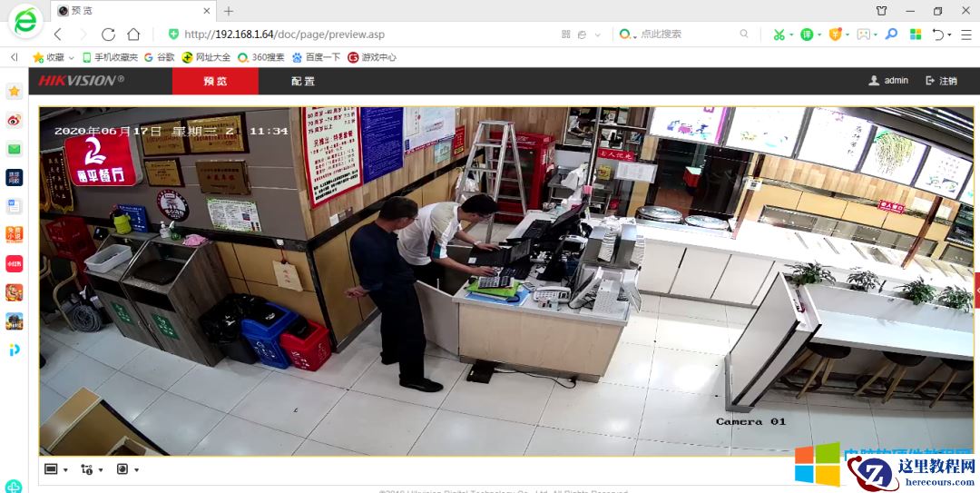Click the HIKVISION logo
Image resolution: width=980 pixels, height=493 pixels.
click(82, 81)
